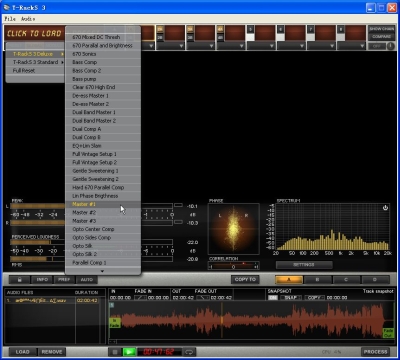The width and height of the screenshot is (400, 360).
Task: Click the COPY TO button
Action: click(245, 280)
